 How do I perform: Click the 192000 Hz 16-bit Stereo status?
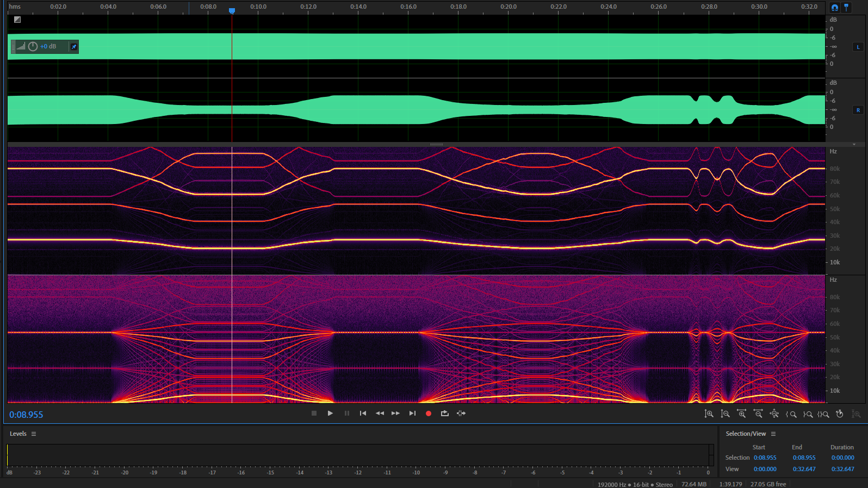tap(635, 484)
